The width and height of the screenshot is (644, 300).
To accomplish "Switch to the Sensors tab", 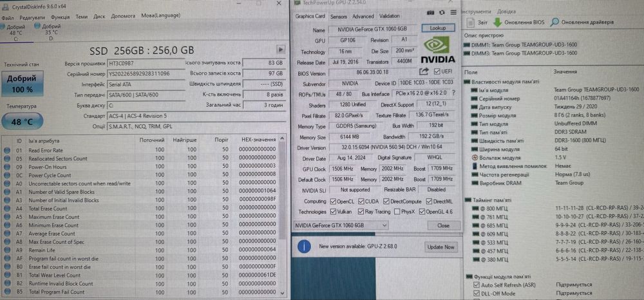I will click(x=339, y=17).
